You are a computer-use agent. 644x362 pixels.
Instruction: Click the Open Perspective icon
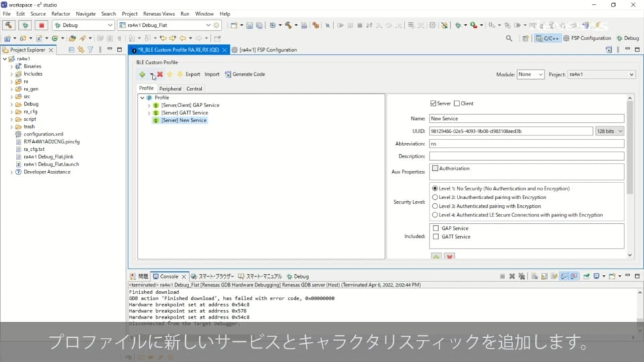(525, 38)
